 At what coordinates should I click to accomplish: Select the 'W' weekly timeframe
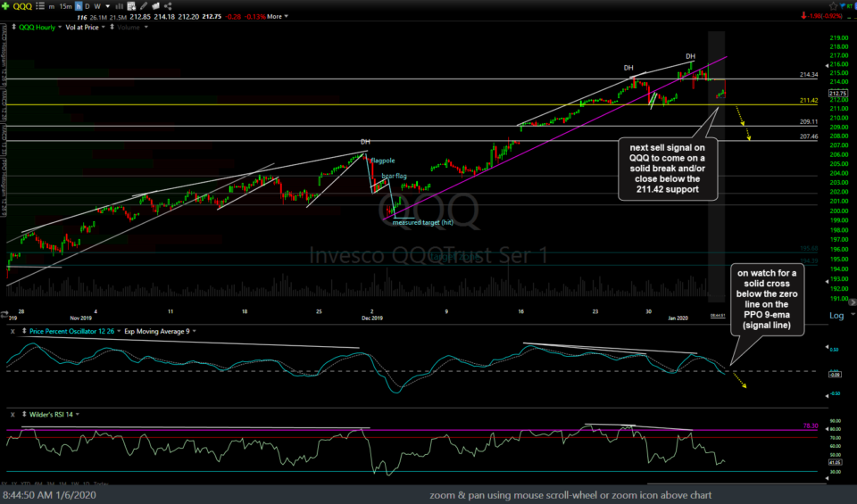(97, 6)
